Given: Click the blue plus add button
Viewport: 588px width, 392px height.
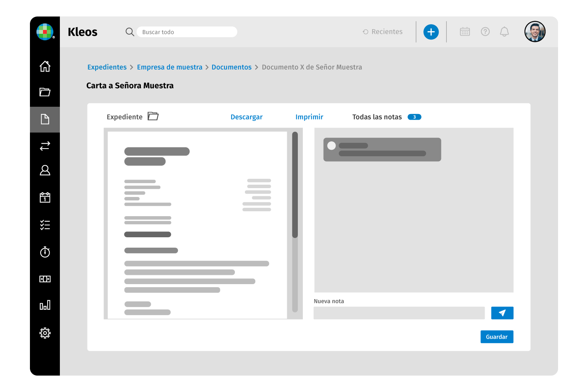Looking at the screenshot, I should tap(431, 32).
